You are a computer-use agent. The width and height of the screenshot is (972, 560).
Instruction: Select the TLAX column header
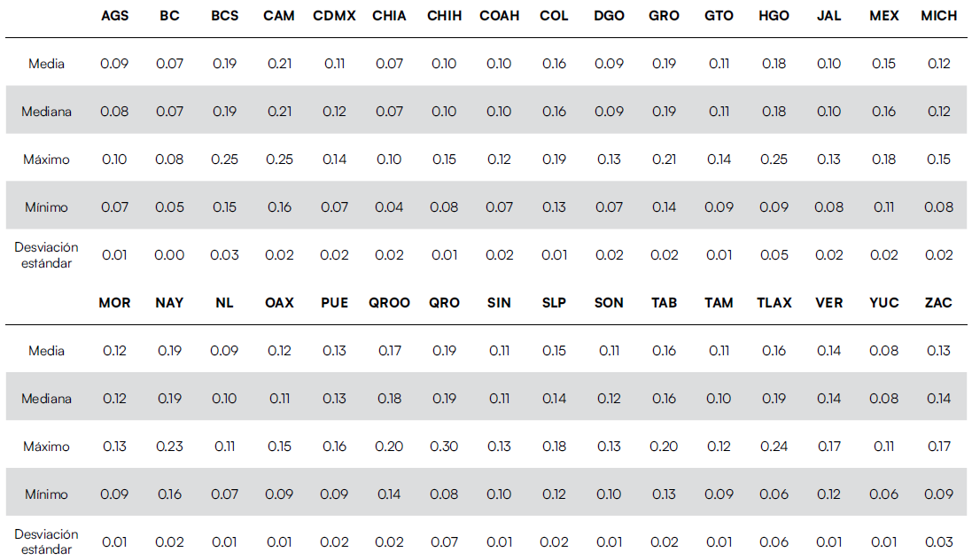(x=774, y=303)
